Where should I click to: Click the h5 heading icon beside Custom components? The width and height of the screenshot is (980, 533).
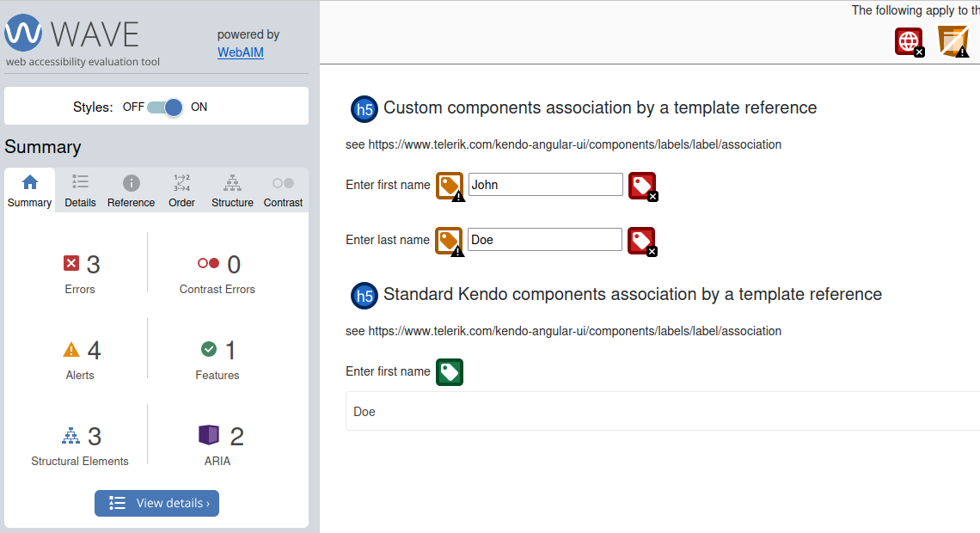364,109
